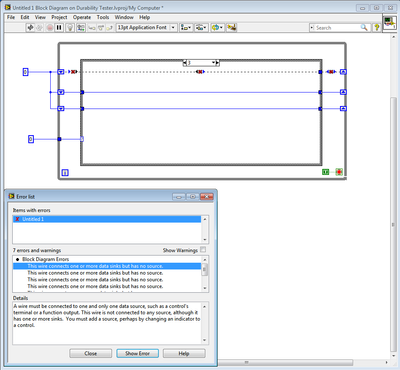Viewport: 400px width, 370px height.
Task: Open the Window menu
Action: (124, 17)
